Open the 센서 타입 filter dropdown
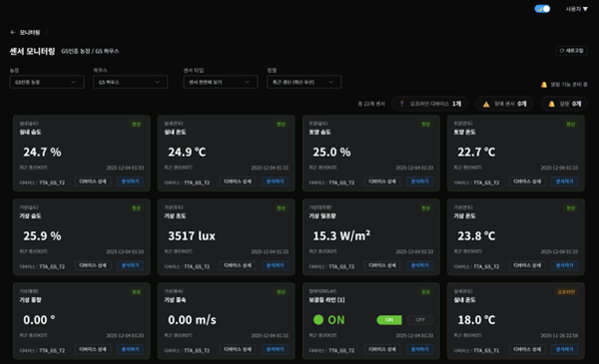 point(221,82)
